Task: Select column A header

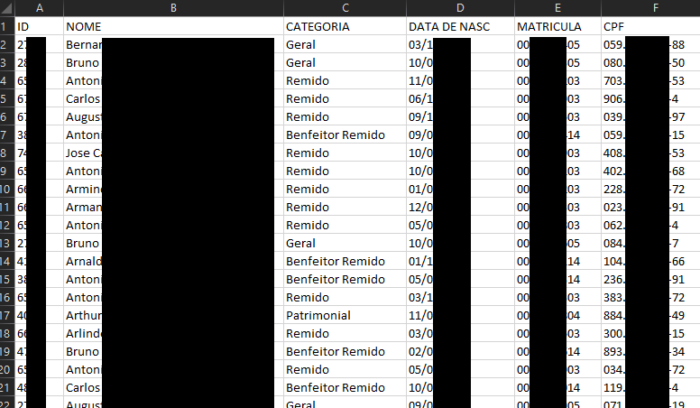Action: pyautogui.click(x=38, y=8)
